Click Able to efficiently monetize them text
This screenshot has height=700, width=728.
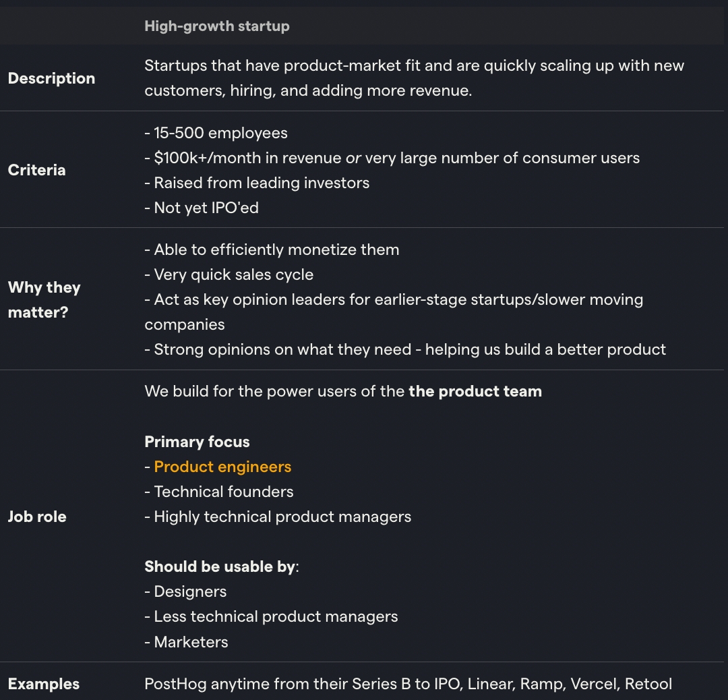[276, 250]
